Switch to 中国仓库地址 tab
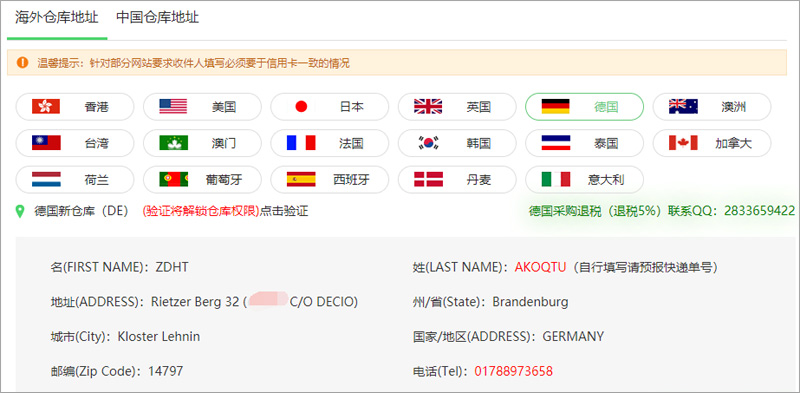This screenshot has width=800, height=393. 157,17
